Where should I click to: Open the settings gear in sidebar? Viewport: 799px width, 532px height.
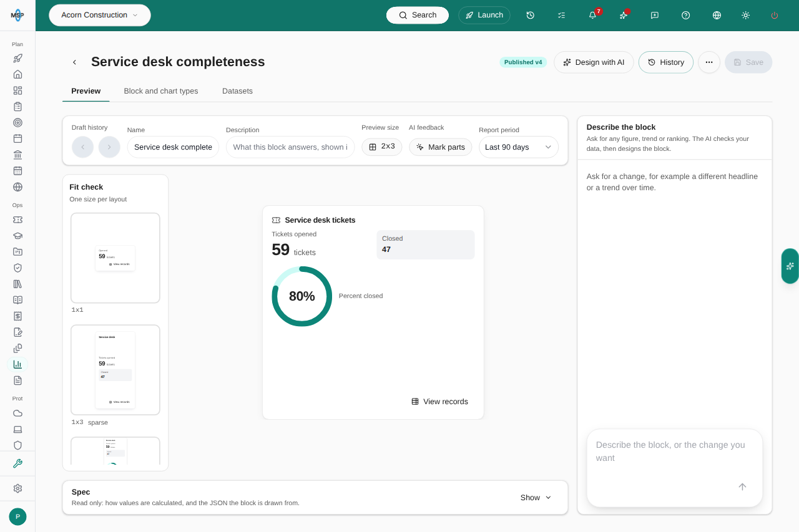click(17, 488)
